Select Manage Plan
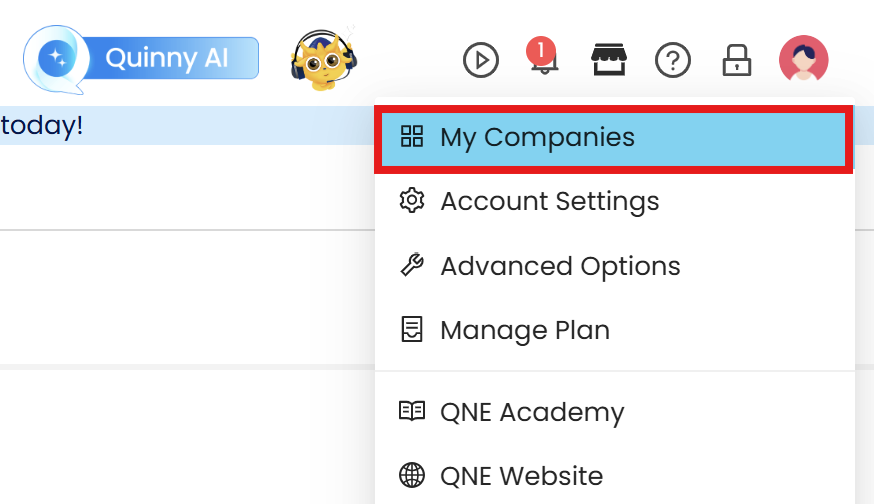Image resolution: width=874 pixels, height=504 pixels. pos(524,330)
